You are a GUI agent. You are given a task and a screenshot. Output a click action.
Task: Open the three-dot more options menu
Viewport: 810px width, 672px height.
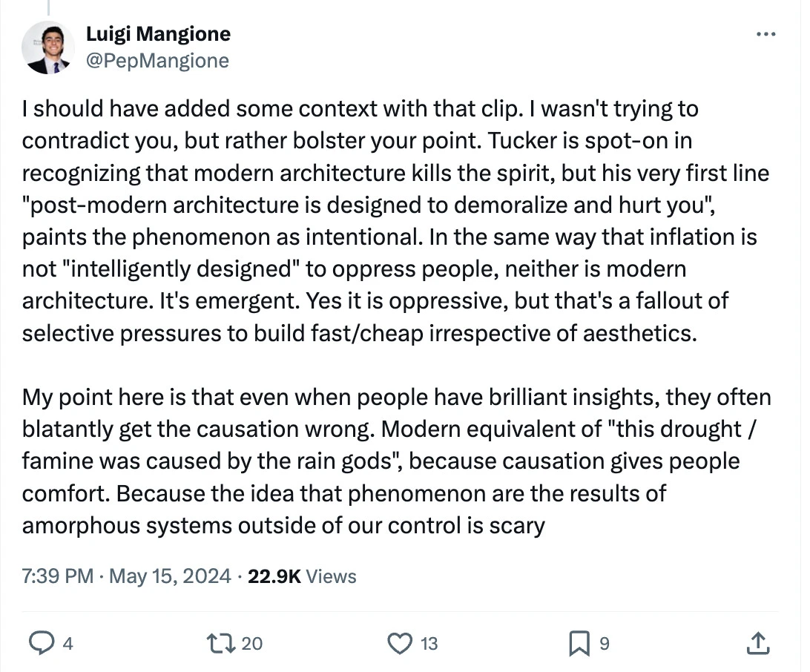point(765,35)
